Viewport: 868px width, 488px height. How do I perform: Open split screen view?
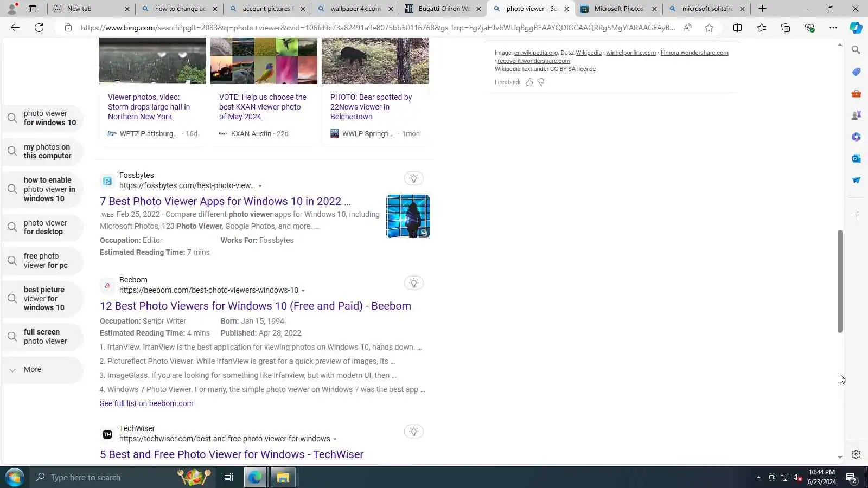(x=737, y=28)
